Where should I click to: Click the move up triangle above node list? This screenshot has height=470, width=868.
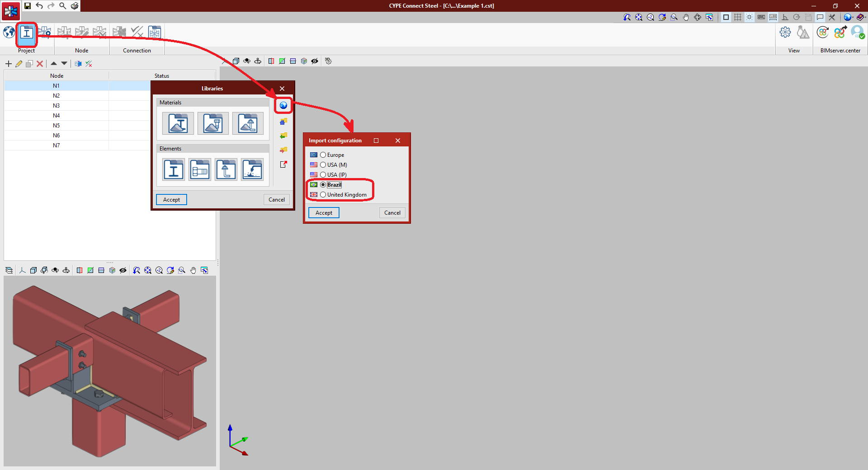point(54,63)
